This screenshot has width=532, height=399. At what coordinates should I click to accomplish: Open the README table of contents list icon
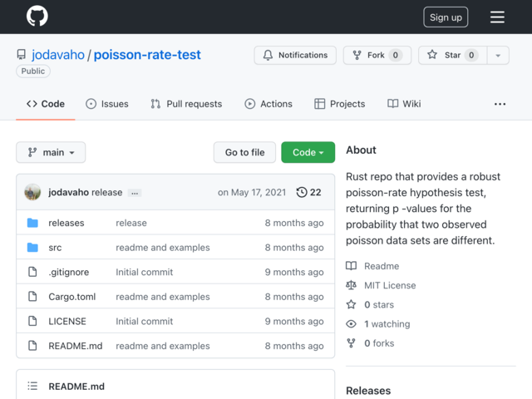point(32,386)
